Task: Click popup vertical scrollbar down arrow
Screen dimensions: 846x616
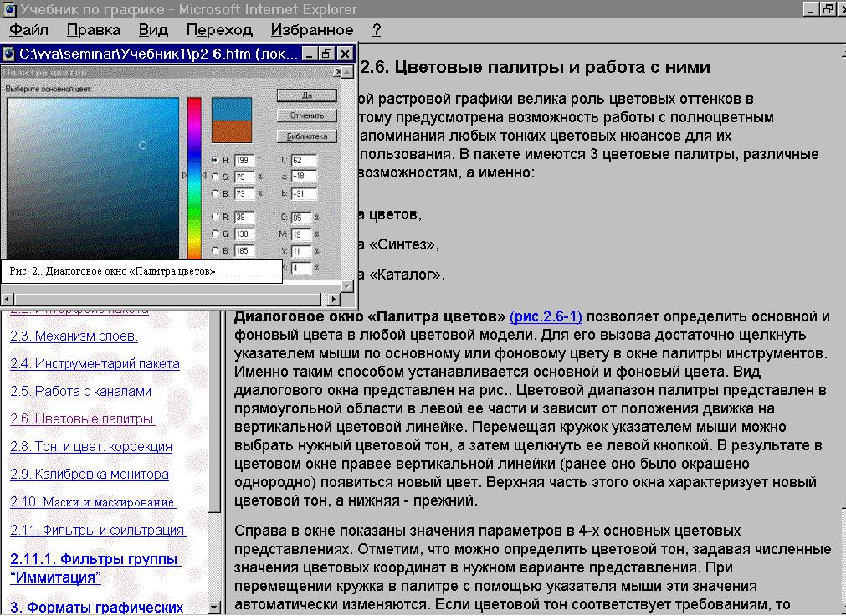Action: pyautogui.click(x=347, y=286)
